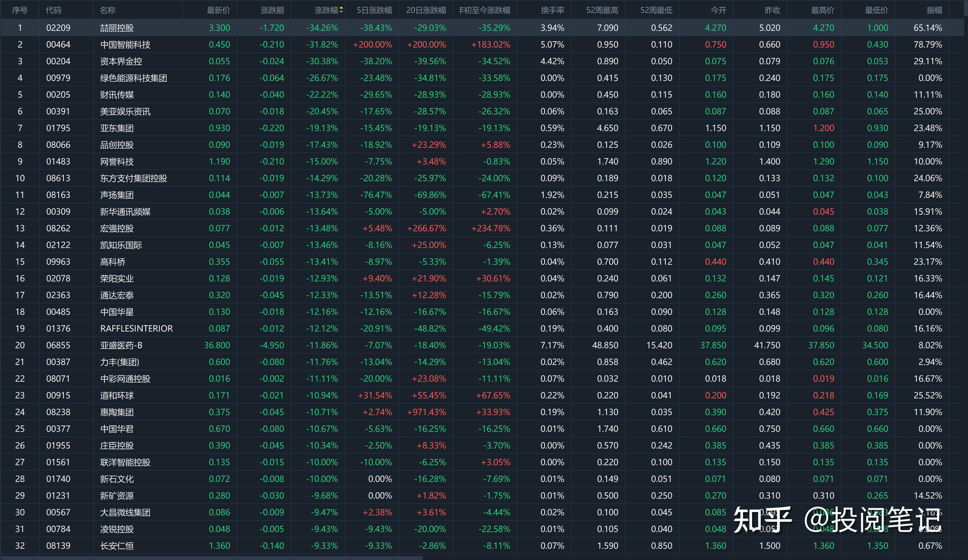Open stock code 00915
Image resolution: width=968 pixels, height=560 pixels.
click(58, 395)
